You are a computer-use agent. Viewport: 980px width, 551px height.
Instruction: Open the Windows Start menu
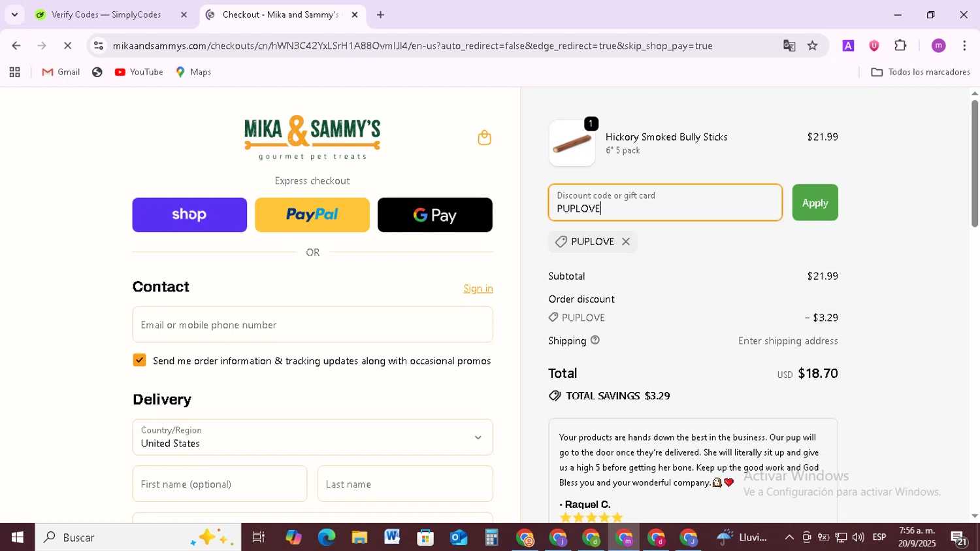tap(17, 537)
